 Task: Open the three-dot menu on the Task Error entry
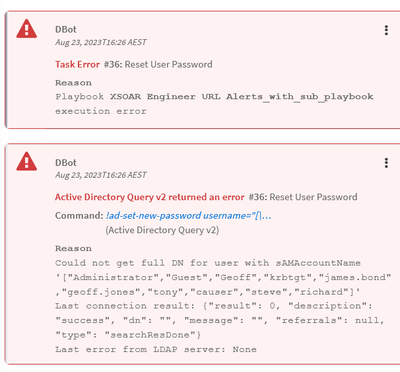tap(386, 30)
